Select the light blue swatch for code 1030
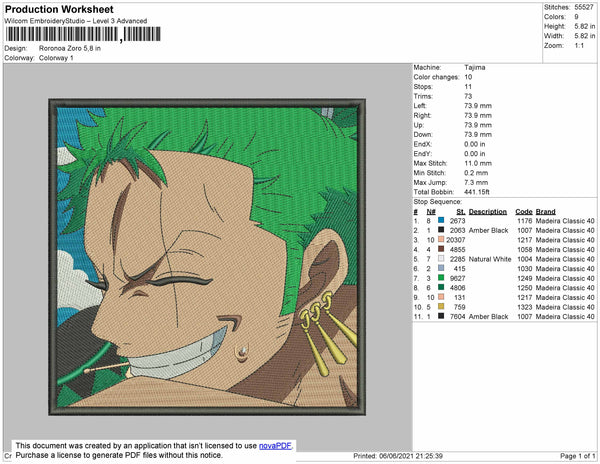The image size is (600, 464). pyautogui.click(x=441, y=269)
